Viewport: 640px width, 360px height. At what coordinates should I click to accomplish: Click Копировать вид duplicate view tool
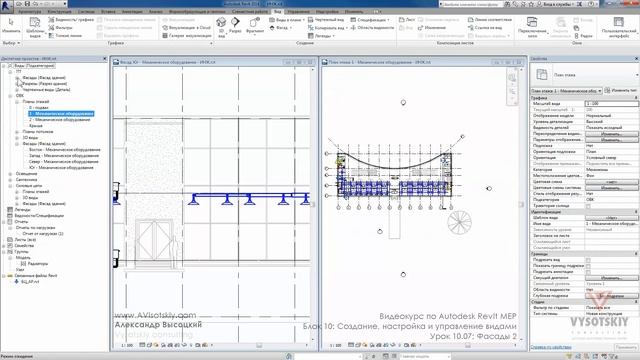click(x=327, y=28)
